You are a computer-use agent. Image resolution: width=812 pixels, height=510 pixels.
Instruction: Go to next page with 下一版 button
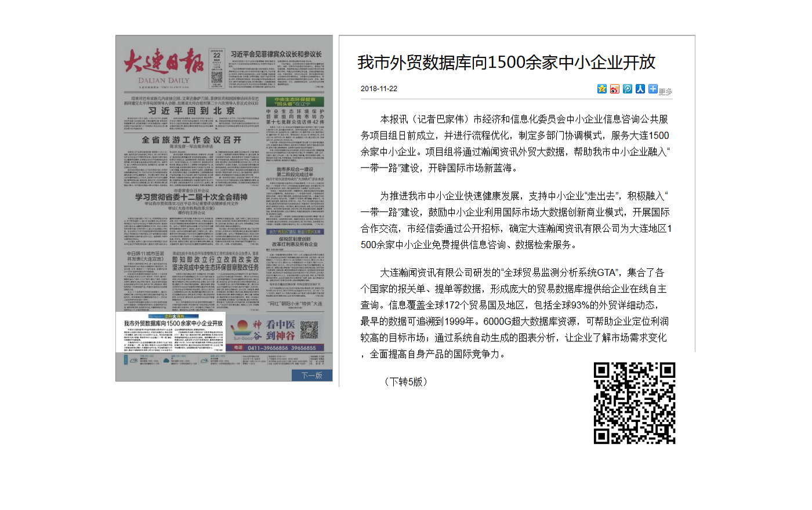[312, 375]
